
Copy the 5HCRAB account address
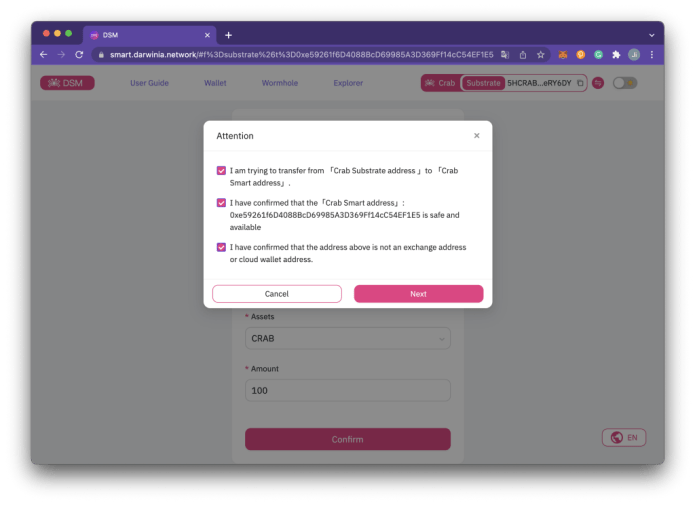tap(580, 83)
